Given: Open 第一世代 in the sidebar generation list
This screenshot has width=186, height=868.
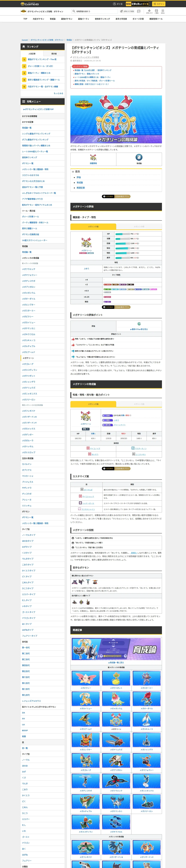Looking at the screenshot, I should pos(26,648).
